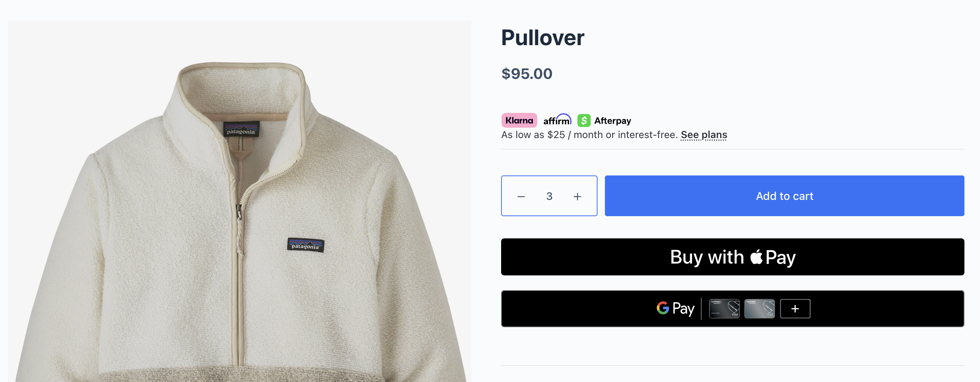This screenshot has width=980, height=382.
Task: Select the first dark Visa card
Action: pos(724,309)
